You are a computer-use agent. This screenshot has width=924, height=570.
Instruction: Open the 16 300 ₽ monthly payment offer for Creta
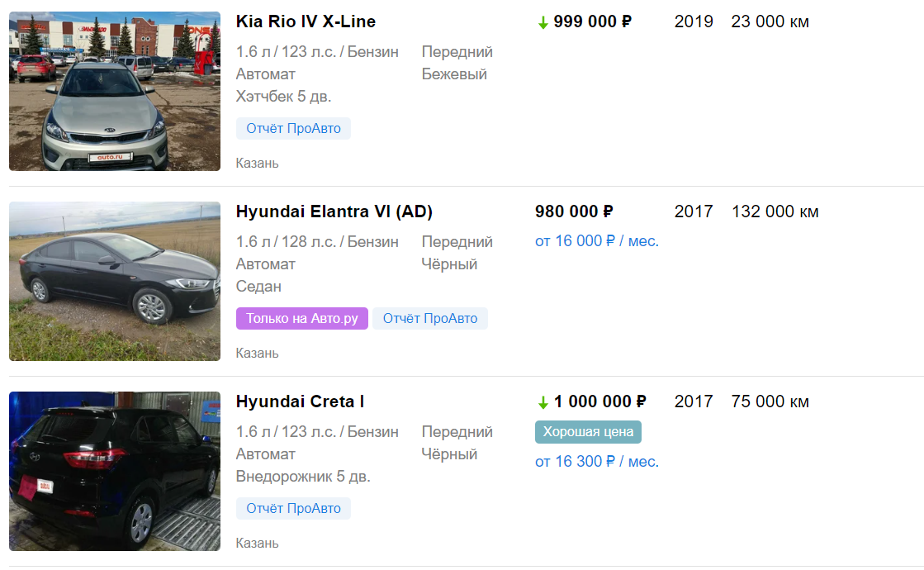click(597, 461)
